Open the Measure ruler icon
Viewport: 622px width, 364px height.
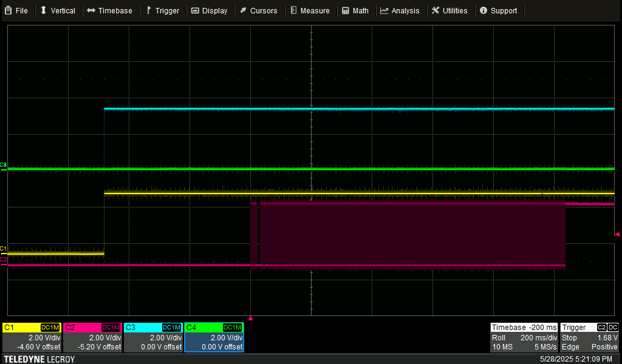pyautogui.click(x=293, y=10)
